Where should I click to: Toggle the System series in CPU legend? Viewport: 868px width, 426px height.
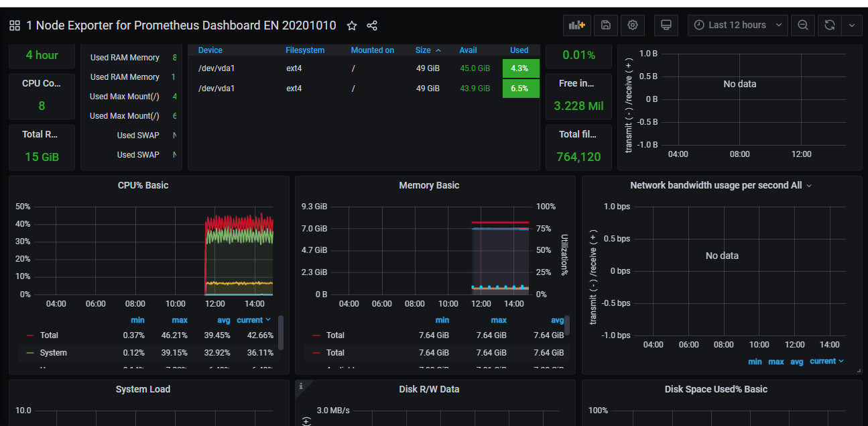coord(54,353)
